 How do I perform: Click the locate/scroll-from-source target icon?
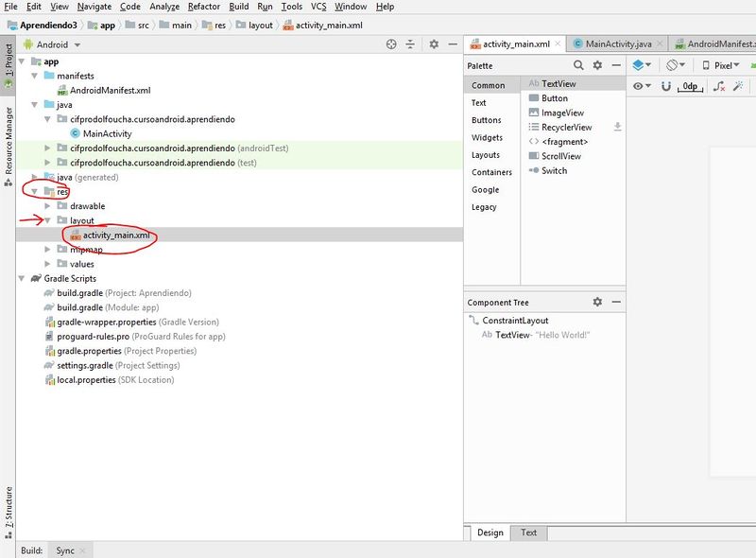(391, 44)
